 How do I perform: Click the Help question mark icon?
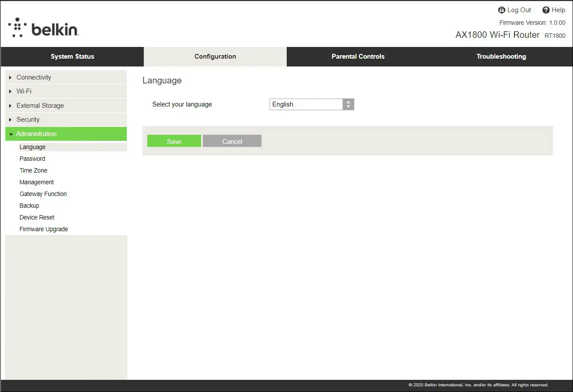pyautogui.click(x=546, y=10)
